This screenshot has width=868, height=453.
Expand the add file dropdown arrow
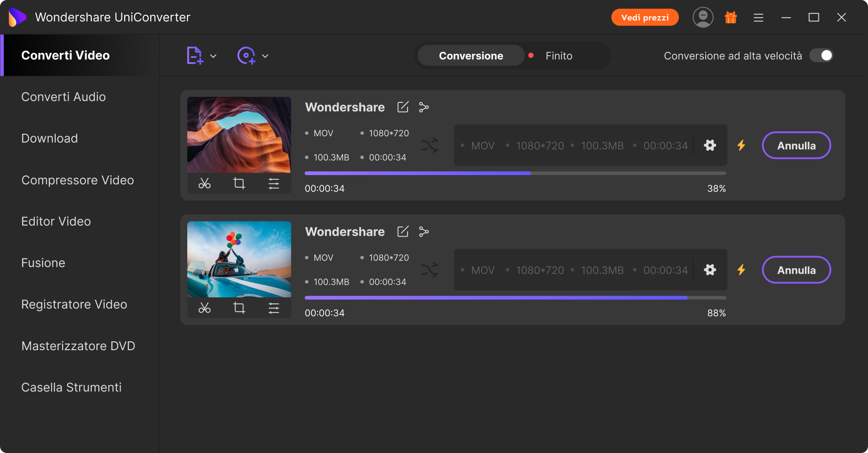point(213,56)
